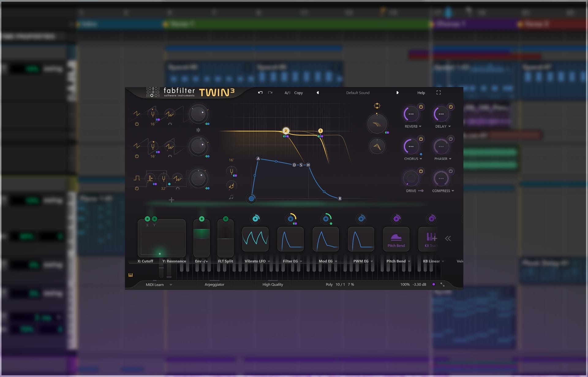
Task: Add a new oscillator with the plus button
Action: click(171, 200)
